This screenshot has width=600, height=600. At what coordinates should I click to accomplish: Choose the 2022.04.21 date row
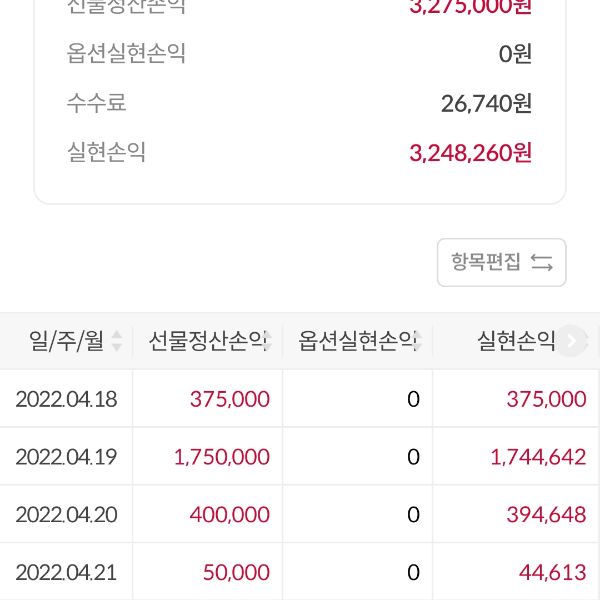tap(66, 573)
